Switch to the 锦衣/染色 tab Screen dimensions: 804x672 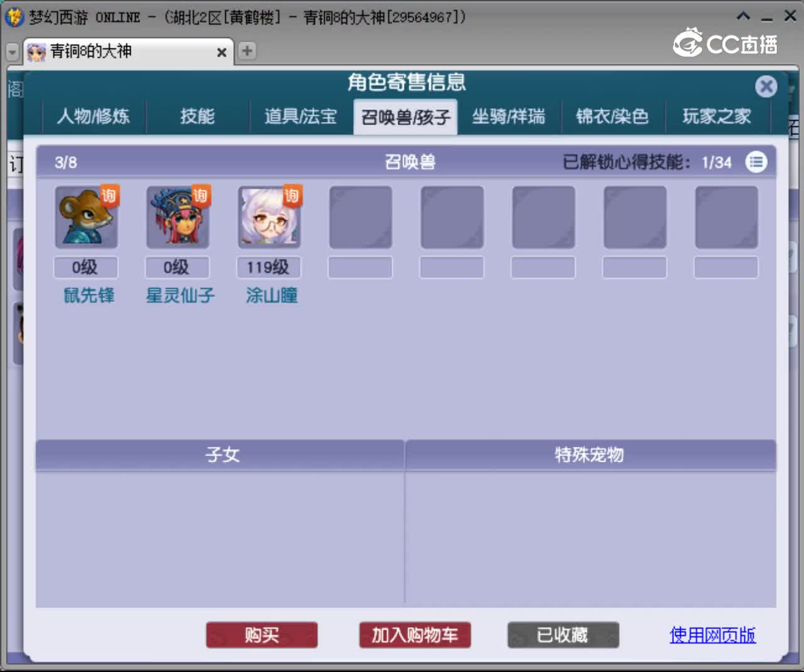pos(612,116)
